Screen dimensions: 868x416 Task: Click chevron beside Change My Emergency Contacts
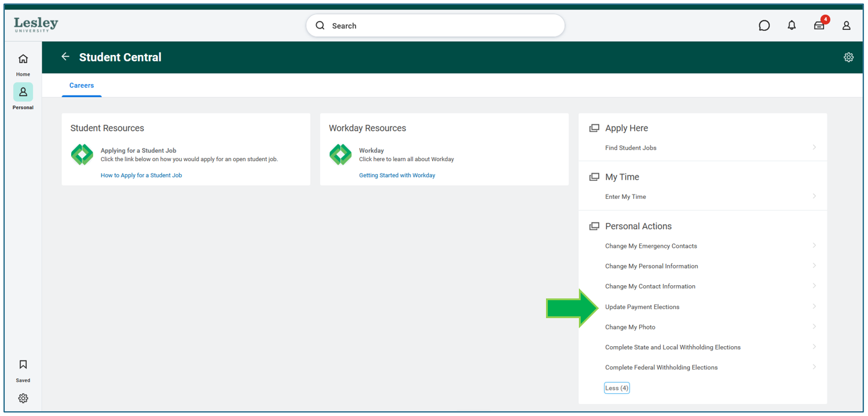[x=814, y=245]
